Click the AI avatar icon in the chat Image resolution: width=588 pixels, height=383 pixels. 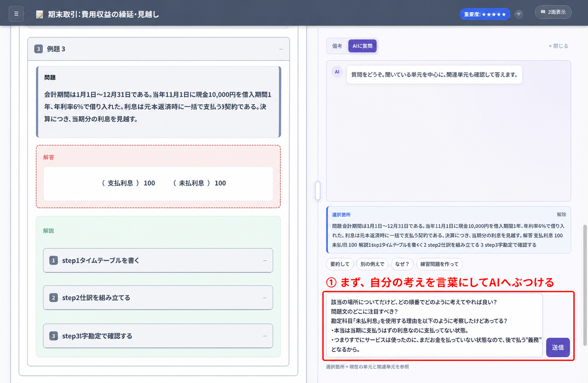tap(337, 72)
